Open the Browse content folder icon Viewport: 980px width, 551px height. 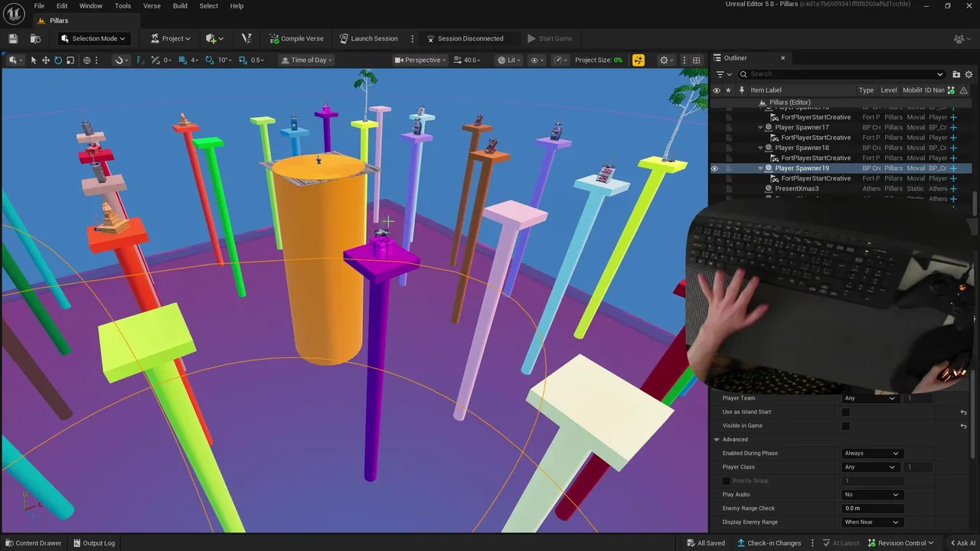click(35, 38)
